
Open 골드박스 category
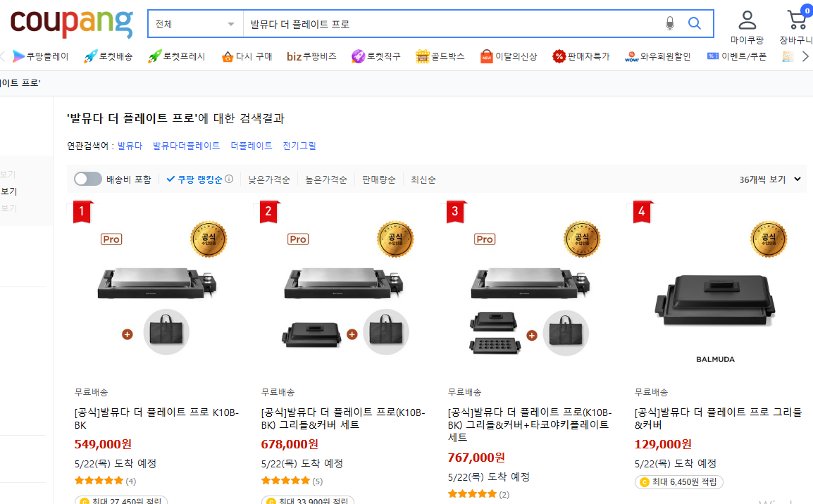[x=440, y=56]
